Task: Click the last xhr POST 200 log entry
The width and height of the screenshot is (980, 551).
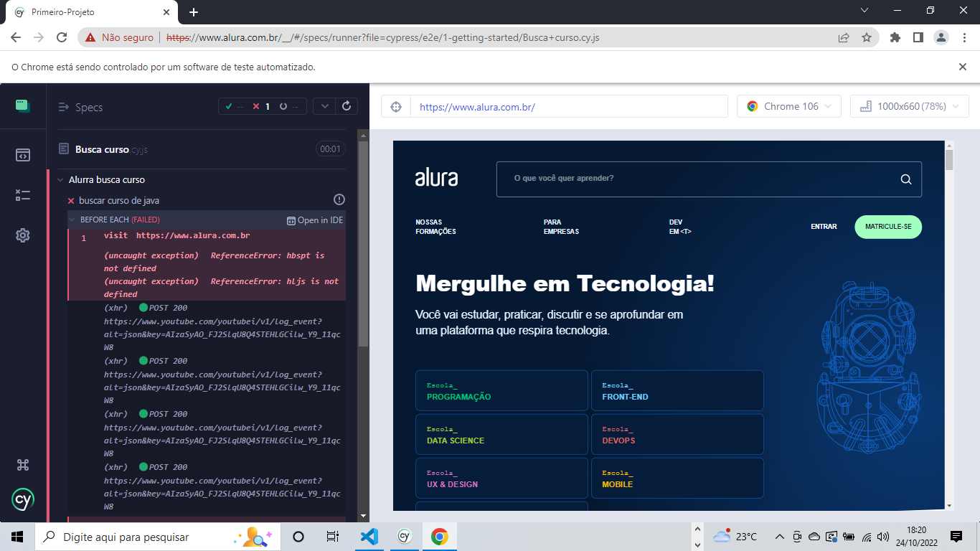Action: point(207,486)
